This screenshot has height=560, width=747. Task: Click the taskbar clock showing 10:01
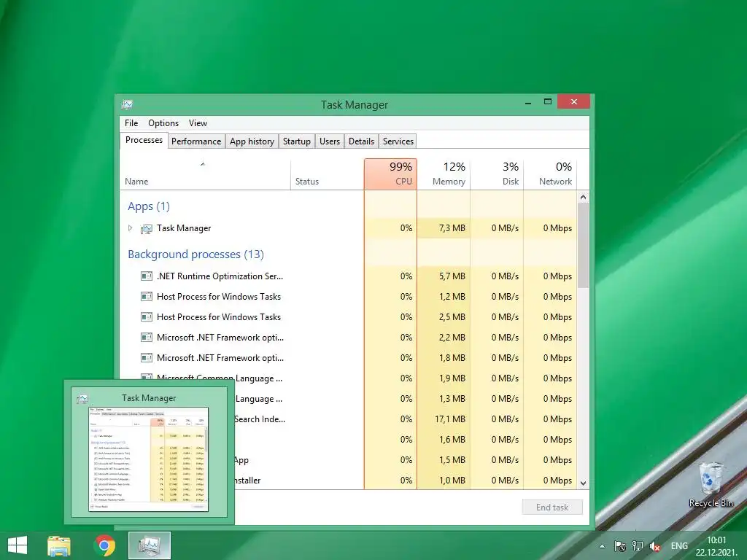point(716,546)
